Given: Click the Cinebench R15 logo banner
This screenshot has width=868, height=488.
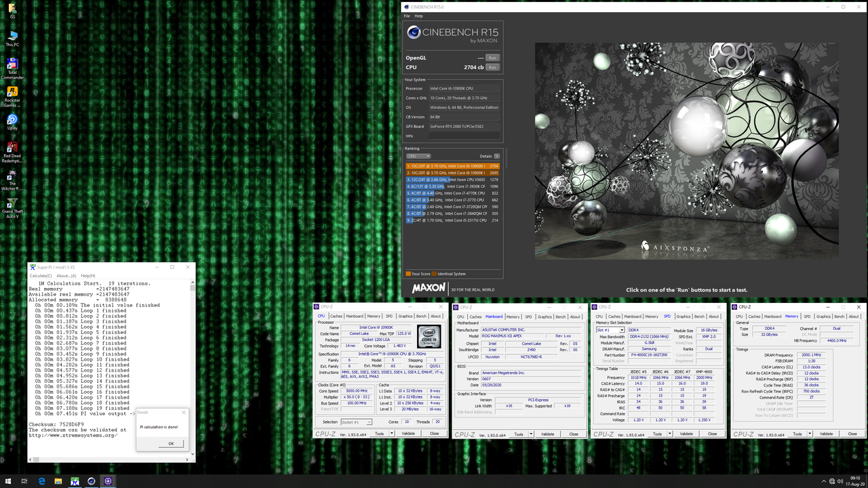Looking at the screenshot, I should point(453,34).
